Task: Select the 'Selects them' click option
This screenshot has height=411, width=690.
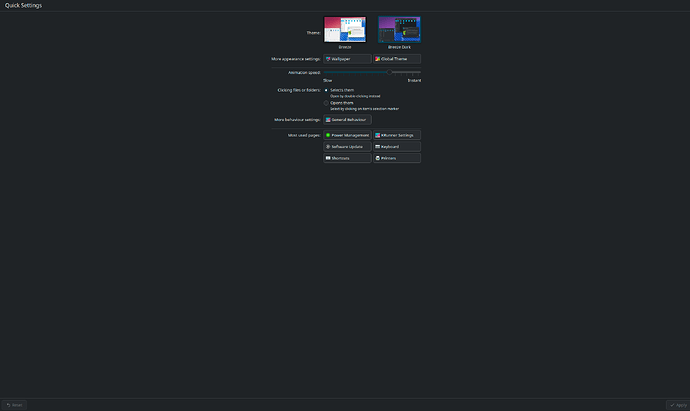Action: [x=326, y=90]
